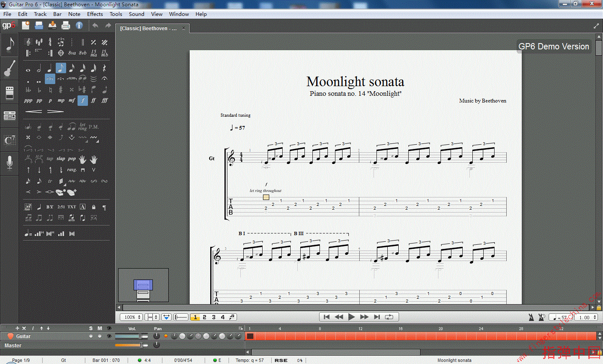
Task: Open the Chords C7 panel icon
Action: [x=10, y=140]
